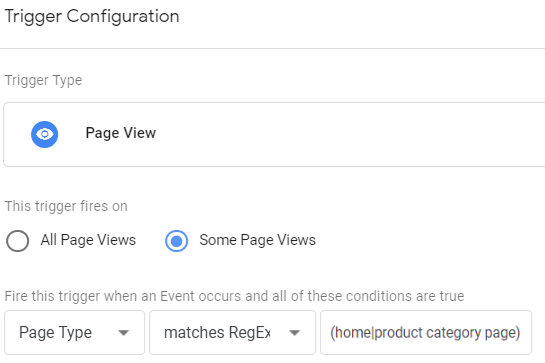Click the arrow beside matches RegEx
This screenshot has height=363, width=545.
pyautogui.click(x=294, y=333)
